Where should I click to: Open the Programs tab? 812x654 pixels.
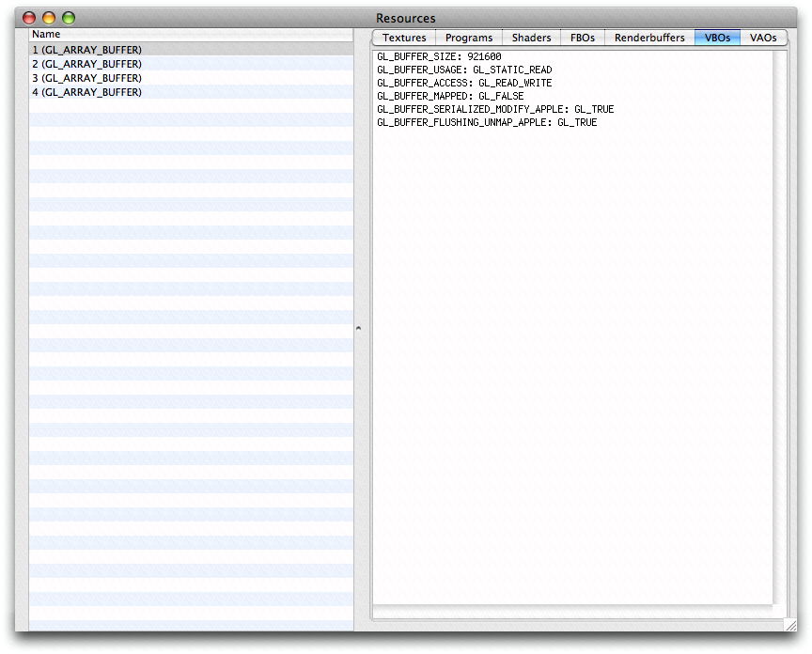[469, 38]
